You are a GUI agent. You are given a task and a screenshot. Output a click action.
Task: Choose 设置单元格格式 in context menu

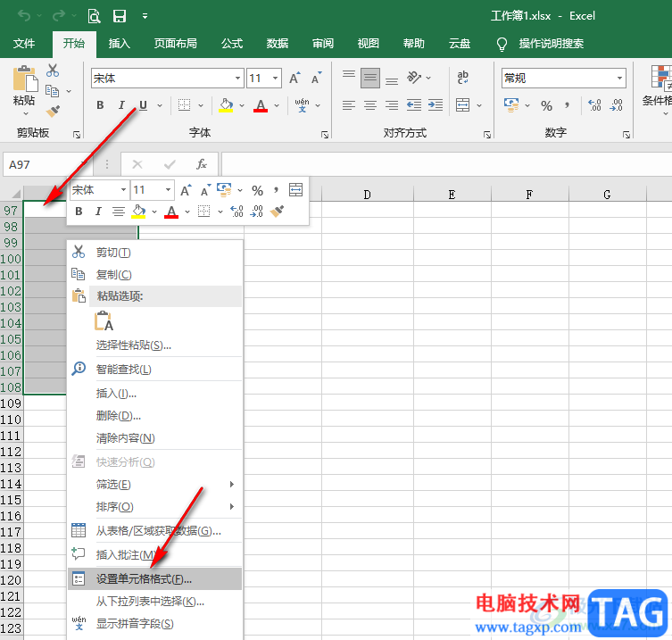tap(155, 579)
